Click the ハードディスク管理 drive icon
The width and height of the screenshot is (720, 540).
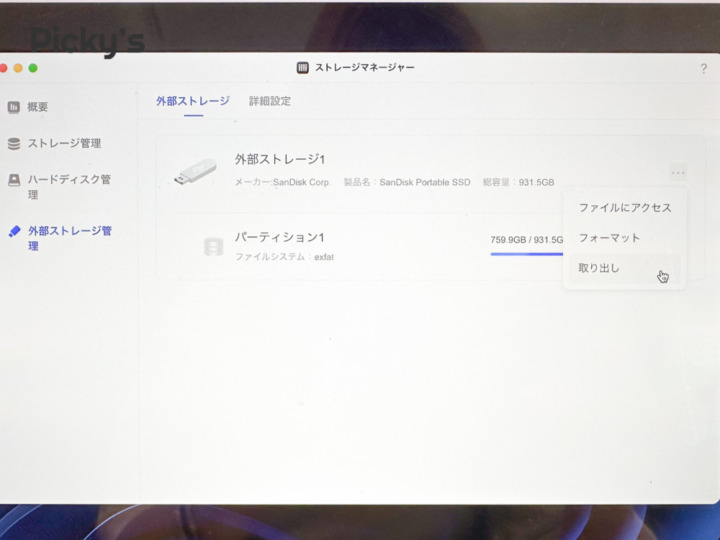(14, 180)
